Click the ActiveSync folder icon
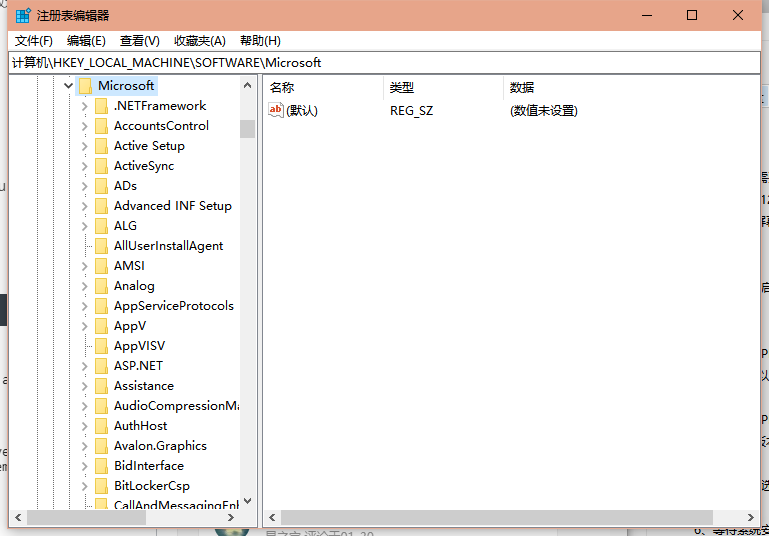769x536 pixels. (x=101, y=166)
